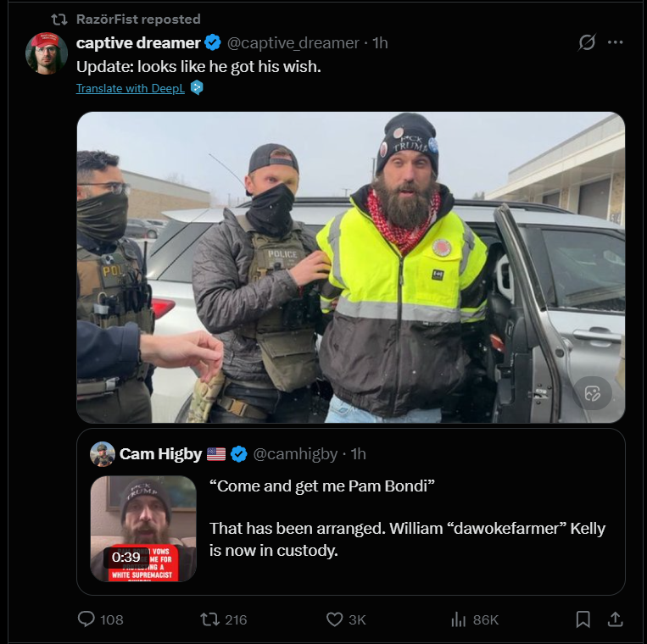The height and width of the screenshot is (644, 647).
Task: Bookmark this post
Action: (x=583, y=619)
